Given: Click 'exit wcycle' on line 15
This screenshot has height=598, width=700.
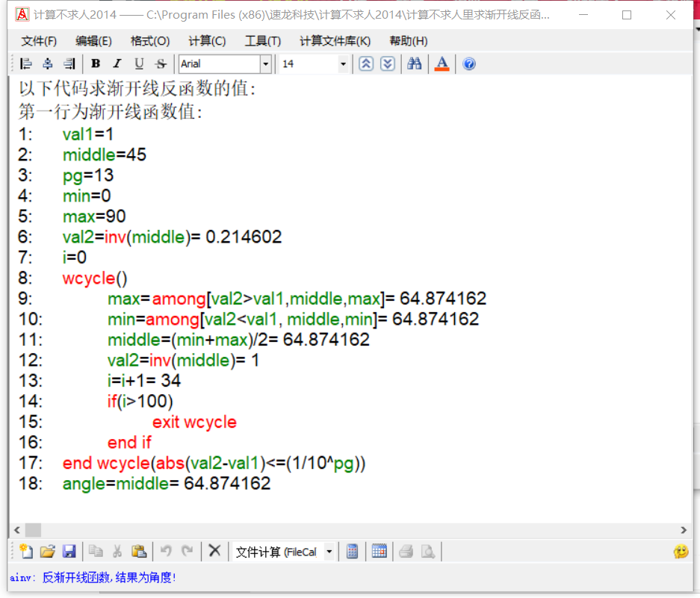Looking at the screenshot, I should point(194,422).
